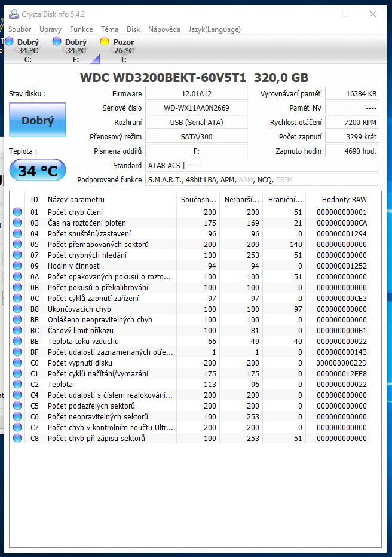Click status orb for Ohlášeno neopravitelných chyb
The width and height of the screenshot is (392, 557).
pyautogui.click(x=17, y=319)
